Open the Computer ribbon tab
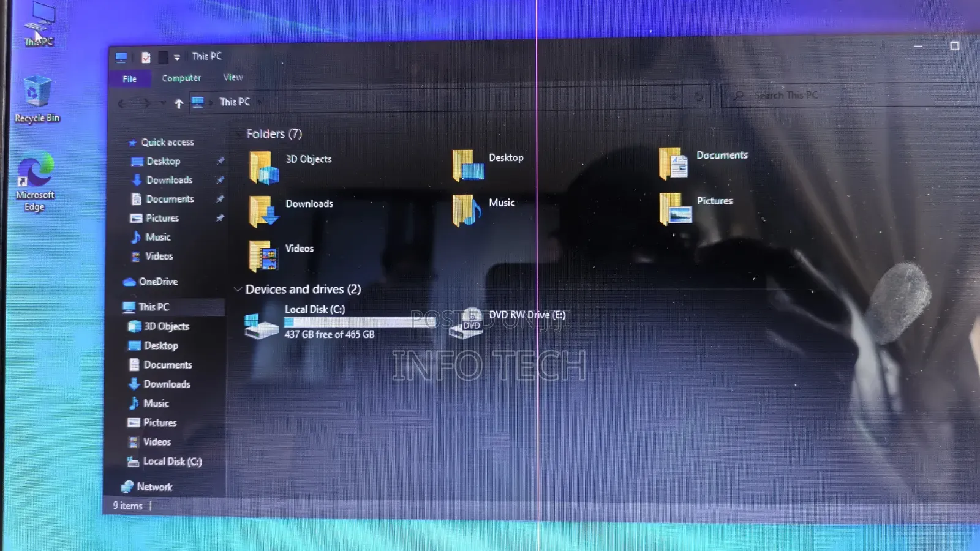Image resolution: width=980 pixels, height=551 pixels. pos(181,78)
